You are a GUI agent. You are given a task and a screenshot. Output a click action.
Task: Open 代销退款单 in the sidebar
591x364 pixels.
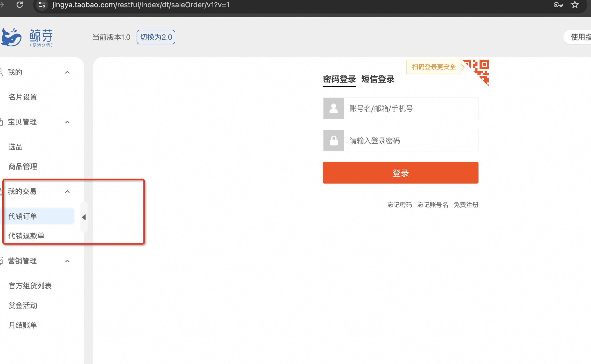26,236
